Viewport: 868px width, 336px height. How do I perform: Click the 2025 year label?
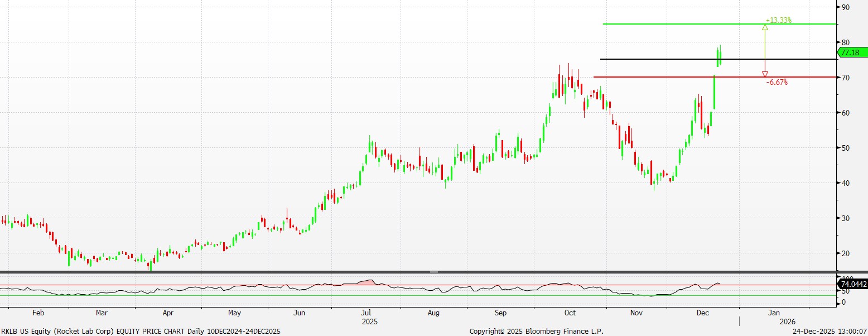point(370,322)
